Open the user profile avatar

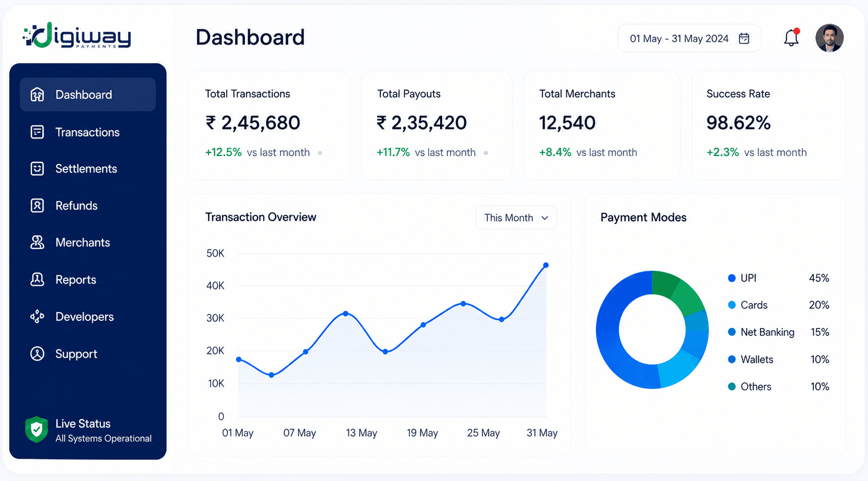click(829, 38)
